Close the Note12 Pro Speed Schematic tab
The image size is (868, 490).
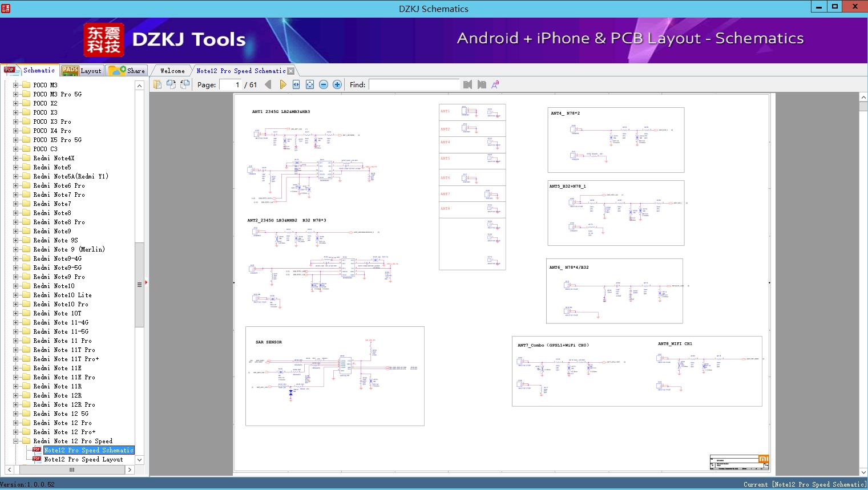point(291,71)
